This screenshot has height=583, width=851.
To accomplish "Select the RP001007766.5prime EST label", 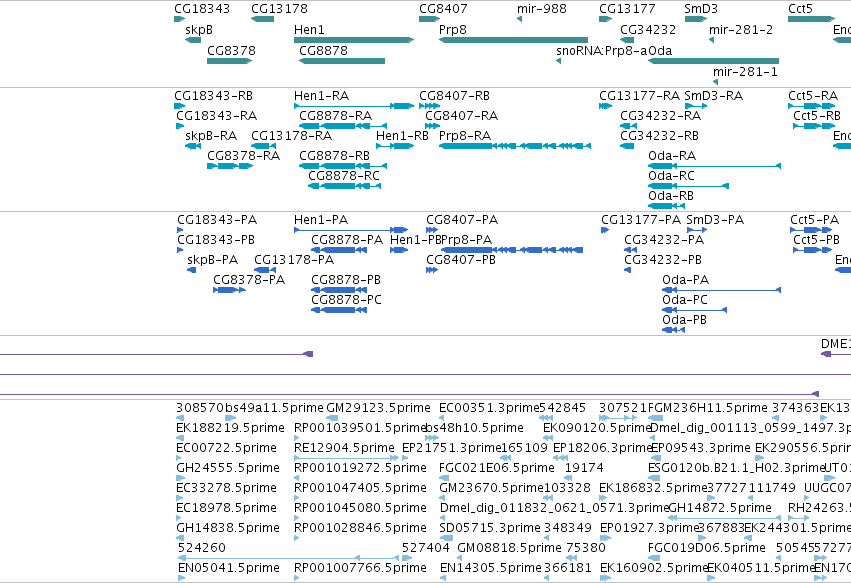I will [360, 568].
